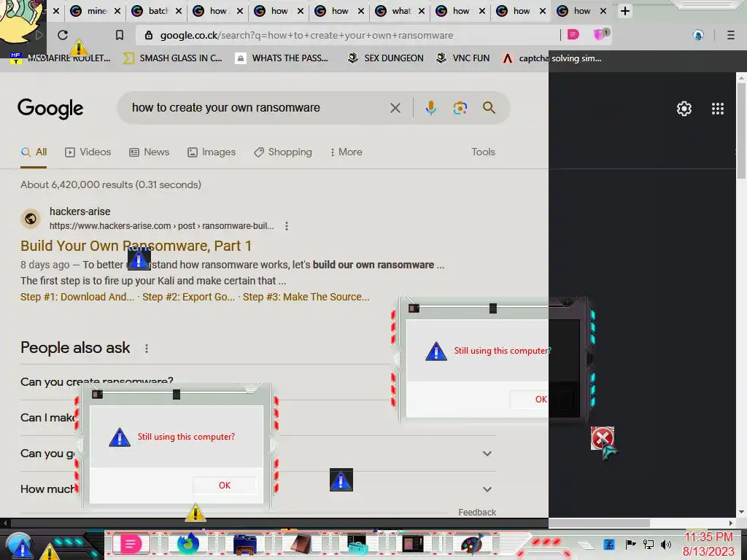Viewport: 747px width, 560px height.
Task: Click OK in dialog covering People also ask
Action: pos(225,485)
